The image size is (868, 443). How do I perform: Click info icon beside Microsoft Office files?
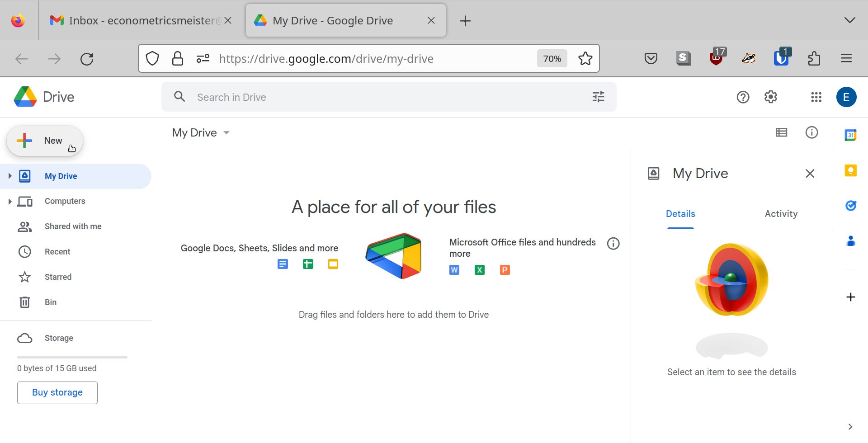pos(613,244)
